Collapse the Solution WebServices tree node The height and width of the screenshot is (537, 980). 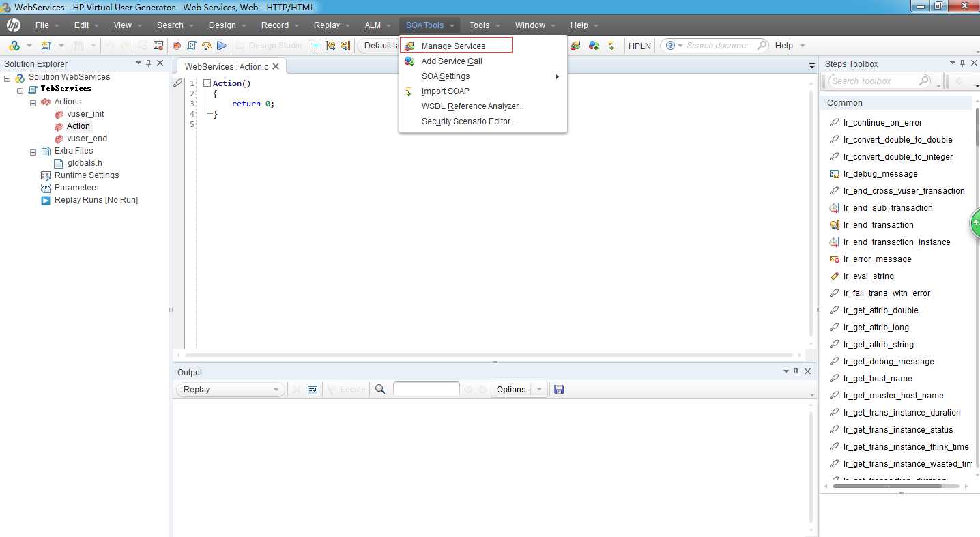[7, 78]
